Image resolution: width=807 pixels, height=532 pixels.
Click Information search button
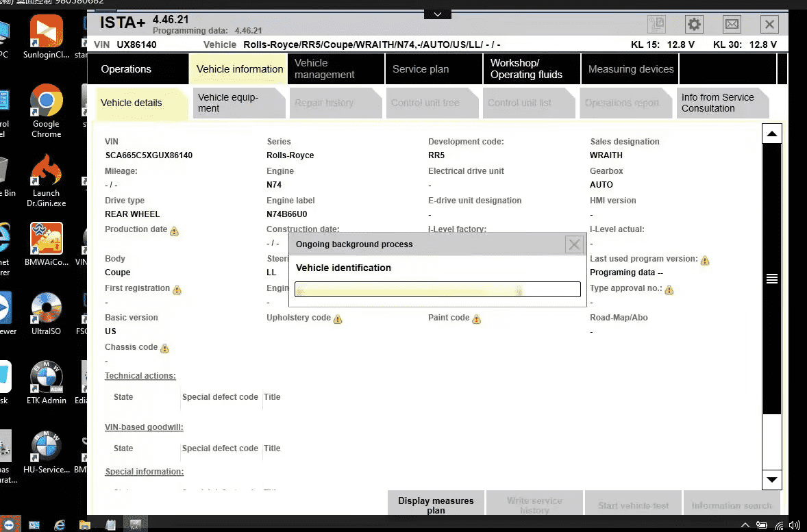pos(732,503)
